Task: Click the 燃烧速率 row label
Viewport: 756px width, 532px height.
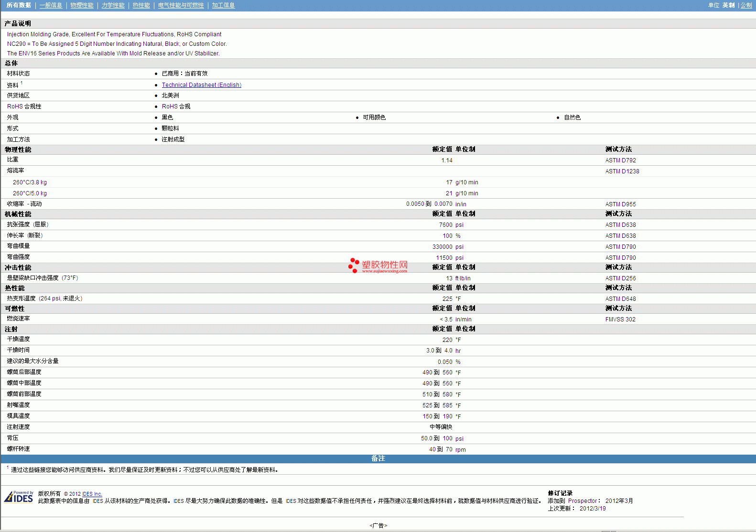Action: [18, 319]
